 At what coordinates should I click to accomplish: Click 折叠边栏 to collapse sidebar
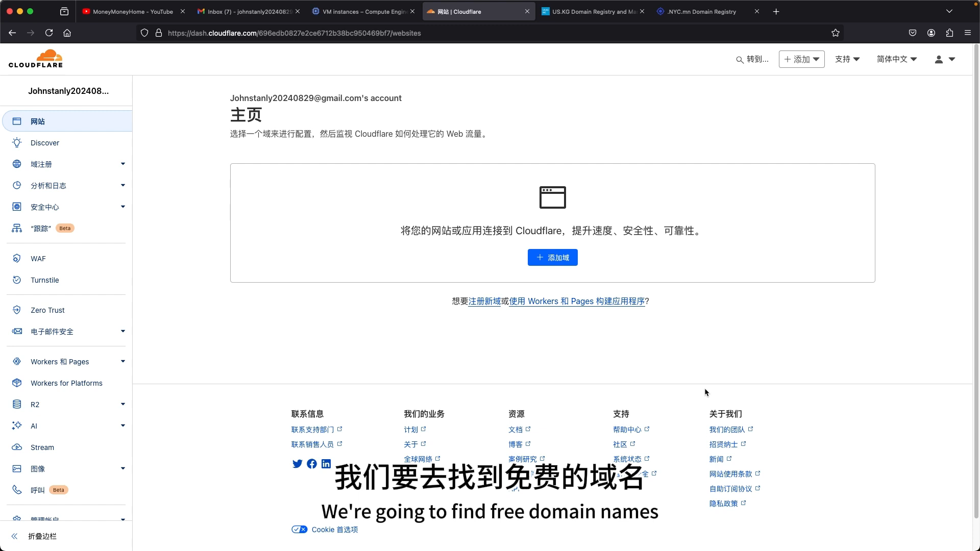tap(42, 536)
